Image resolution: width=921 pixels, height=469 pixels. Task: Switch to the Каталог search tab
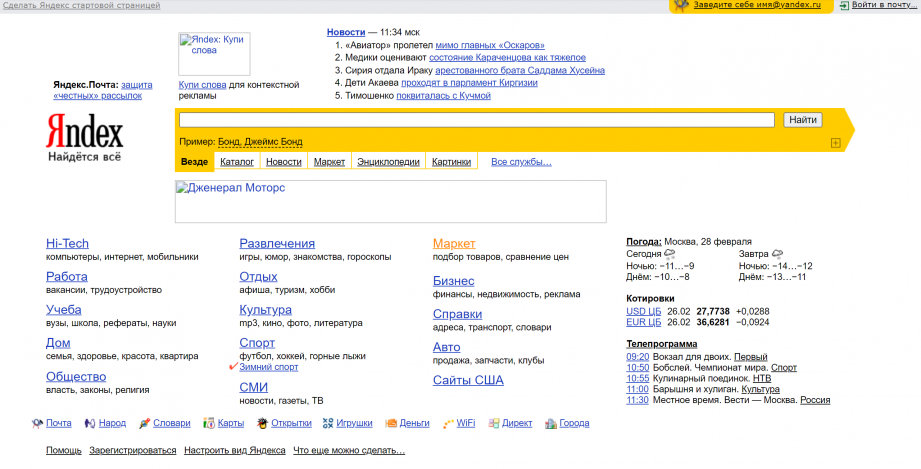(237, 162)
